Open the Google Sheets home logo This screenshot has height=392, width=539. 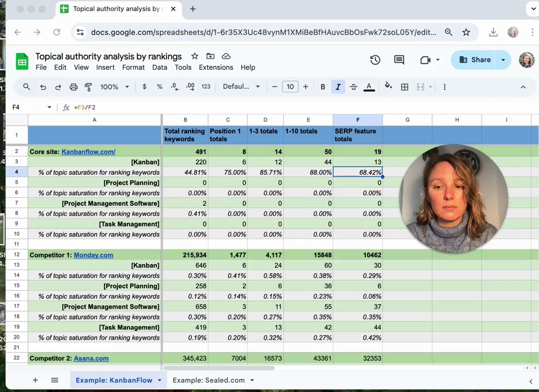(x=22, y=62)
